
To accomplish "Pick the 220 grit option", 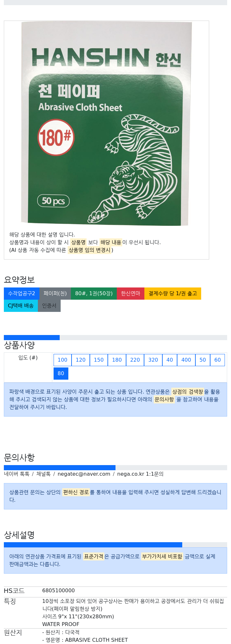I will (x=135, y=360).
